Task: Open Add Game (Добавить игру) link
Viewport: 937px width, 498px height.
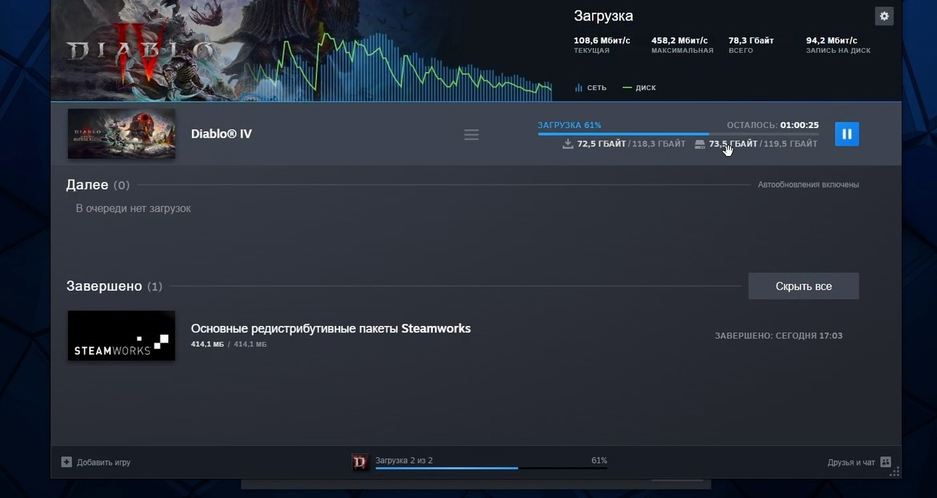Action: click(103, 462)
